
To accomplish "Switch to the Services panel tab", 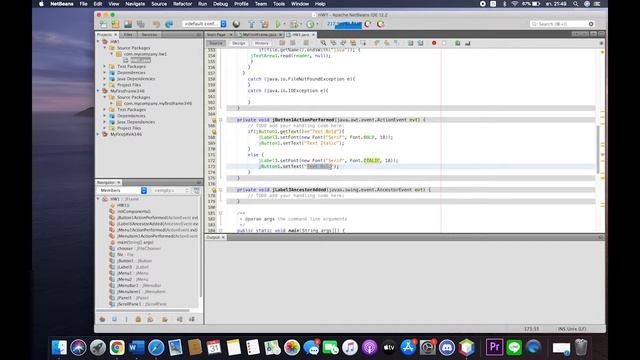I will click(x=149, y=35).
